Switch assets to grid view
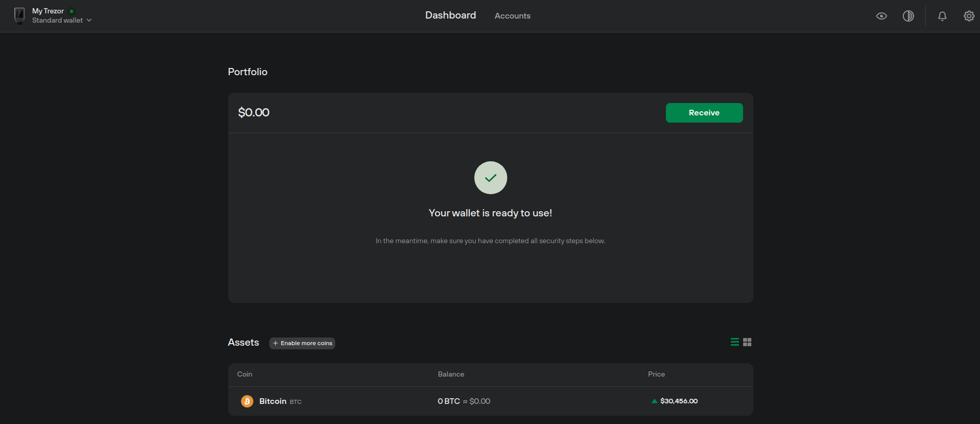 coord(747,342)
